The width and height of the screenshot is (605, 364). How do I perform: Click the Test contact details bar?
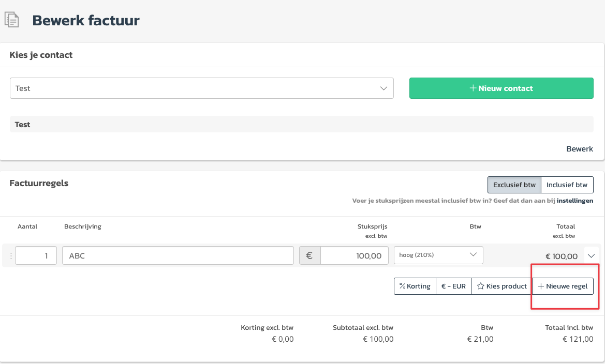[x=301, y=125]
